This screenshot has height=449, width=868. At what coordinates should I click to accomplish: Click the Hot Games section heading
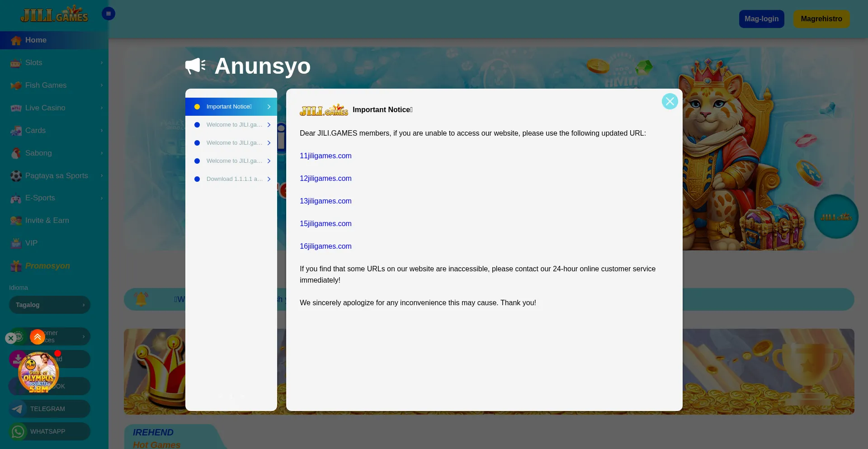tap(156, 444)
